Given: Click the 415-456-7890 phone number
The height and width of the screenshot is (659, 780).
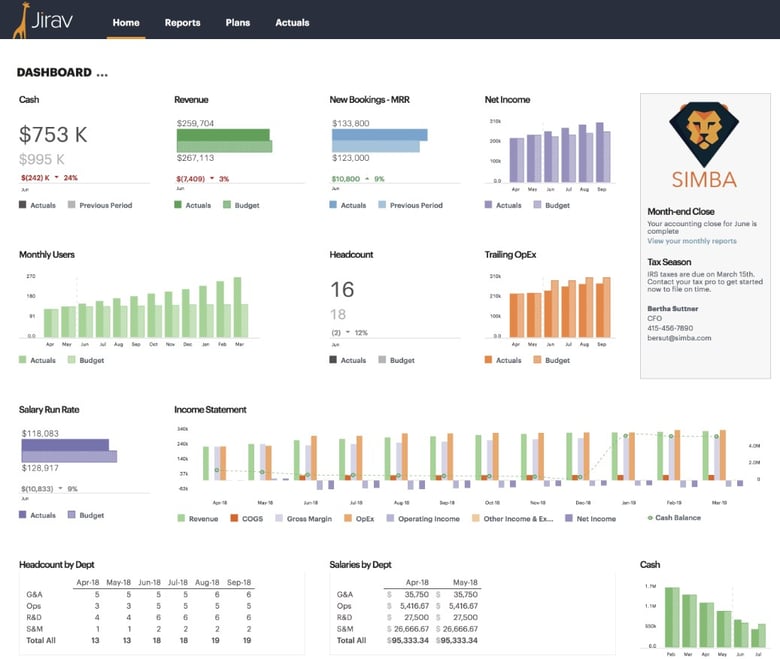Looking at the screenshot, I should [670, 328].
